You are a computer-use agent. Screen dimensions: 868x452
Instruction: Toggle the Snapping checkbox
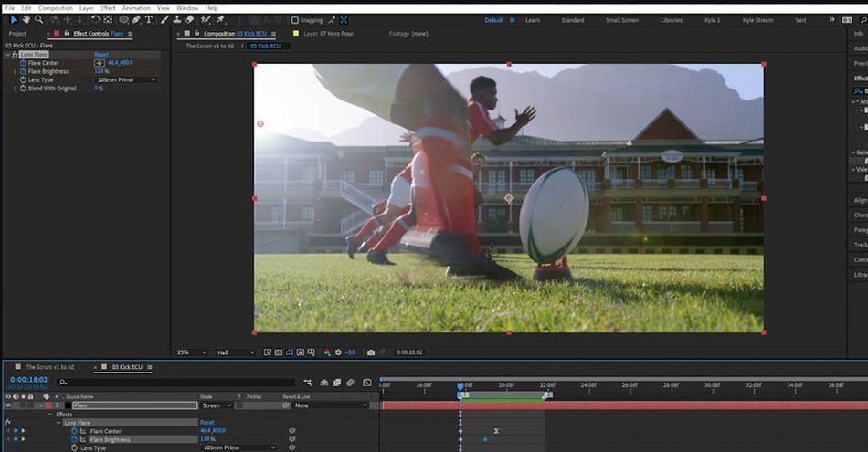(295, 20)
